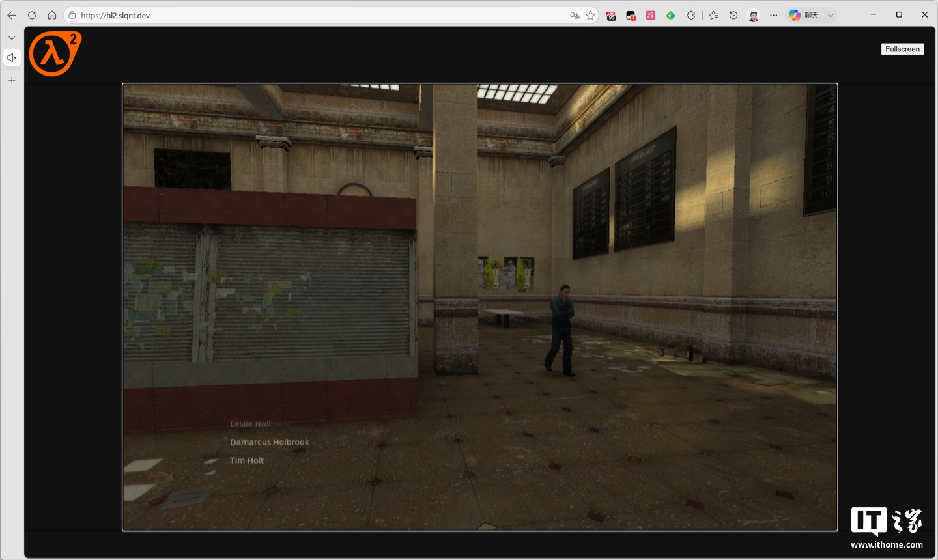Image resolution: width=938 pixels, height=560 pixels.
Task: Open the browser home page
Action: pyautogui.click(x=52, y=15)
